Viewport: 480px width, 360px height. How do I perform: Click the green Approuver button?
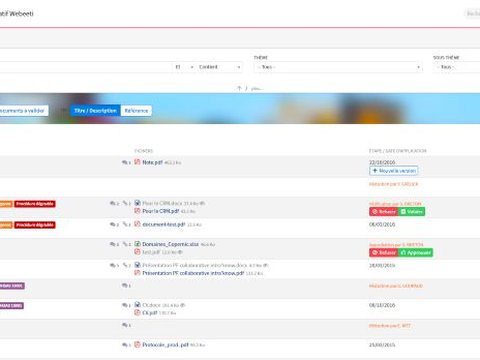416,253
